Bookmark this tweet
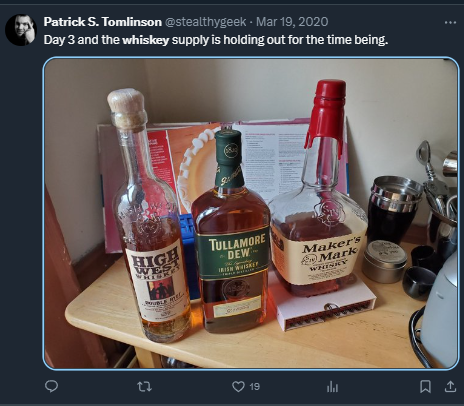The image size is (464, 406). (425, 387)
